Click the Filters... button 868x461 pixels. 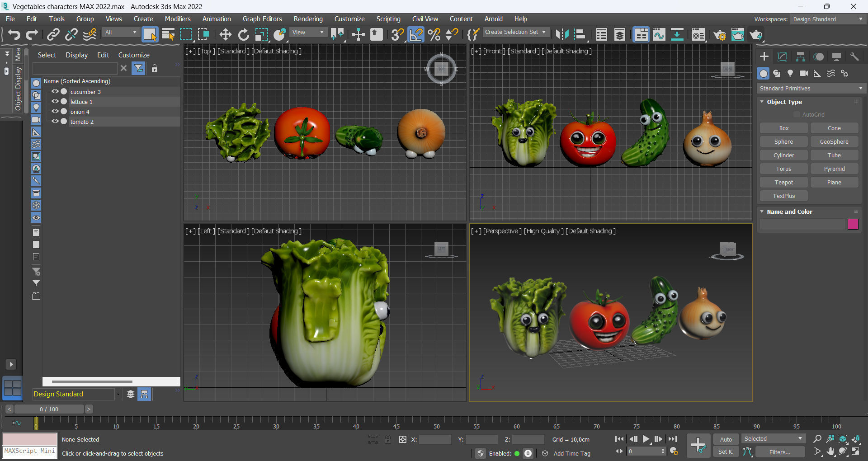(780, 452)
